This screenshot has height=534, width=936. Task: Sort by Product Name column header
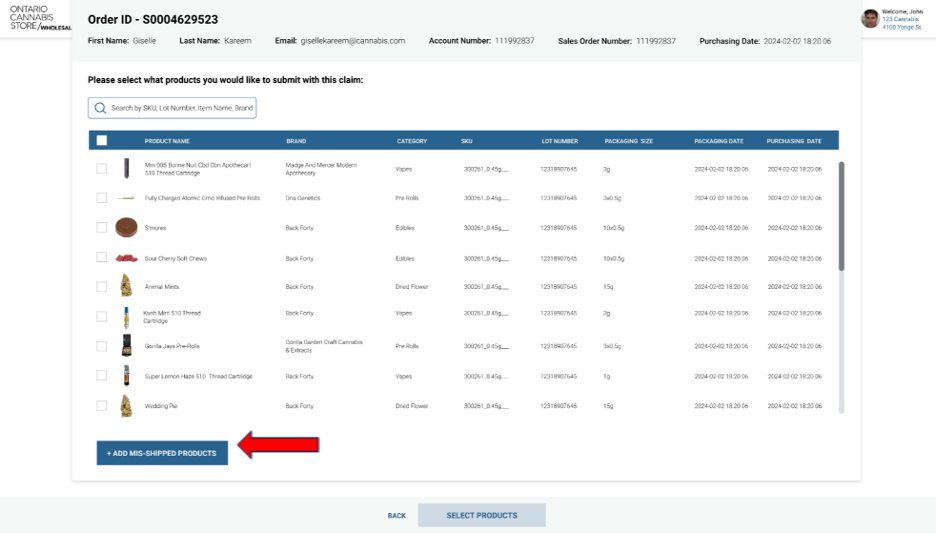pyautogui.click(x=167, y=141)
